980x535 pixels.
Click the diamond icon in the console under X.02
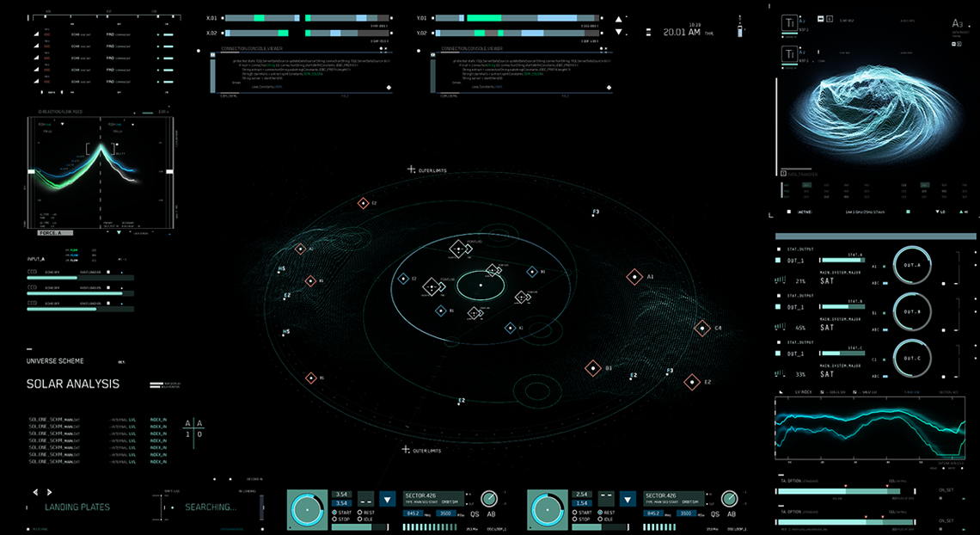click(389, 88)
